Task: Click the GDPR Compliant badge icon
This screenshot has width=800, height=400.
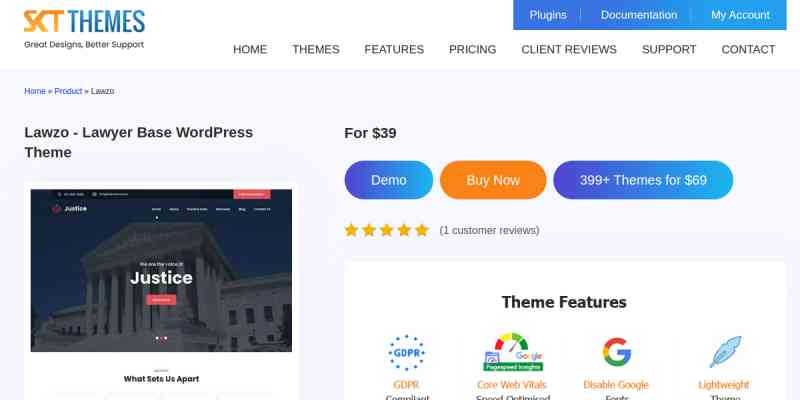Action: tap(406, 352)
